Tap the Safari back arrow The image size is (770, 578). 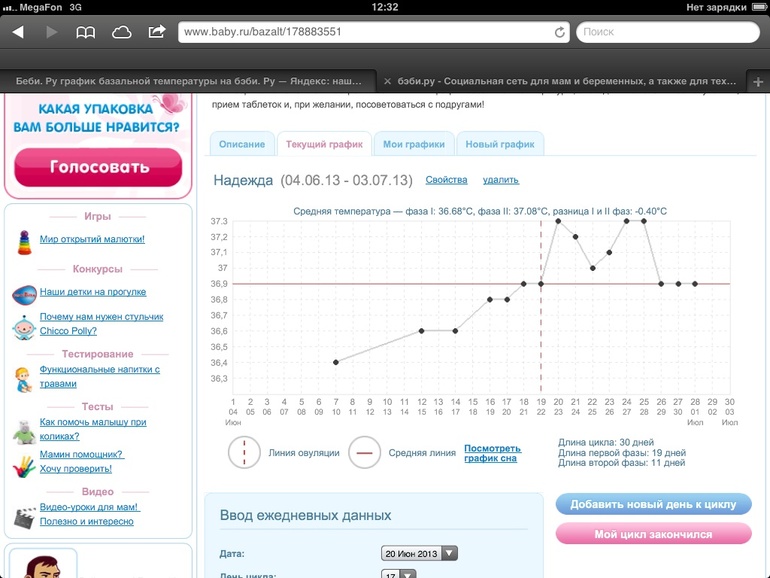coord(18,32)
